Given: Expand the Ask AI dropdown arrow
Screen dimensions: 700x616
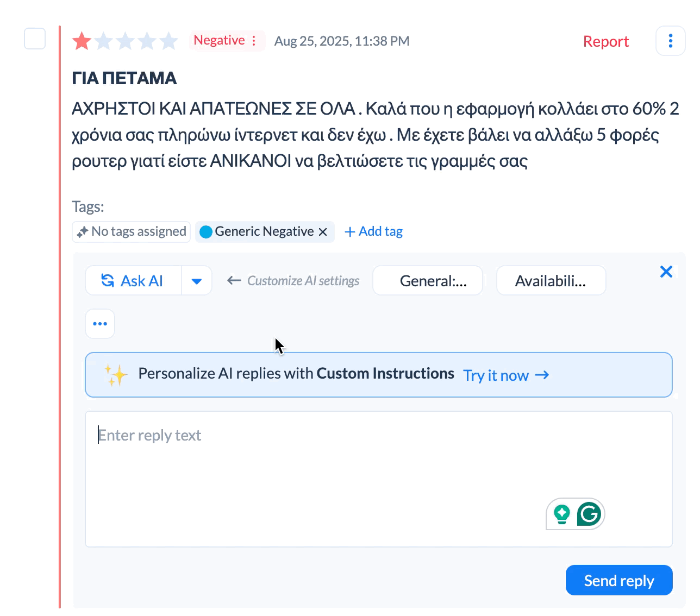Looking at the screenshot, I should click(197, 281).
